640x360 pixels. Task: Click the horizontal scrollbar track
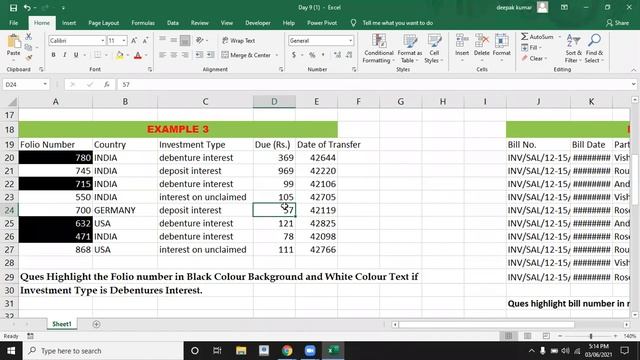pos(510,324)
